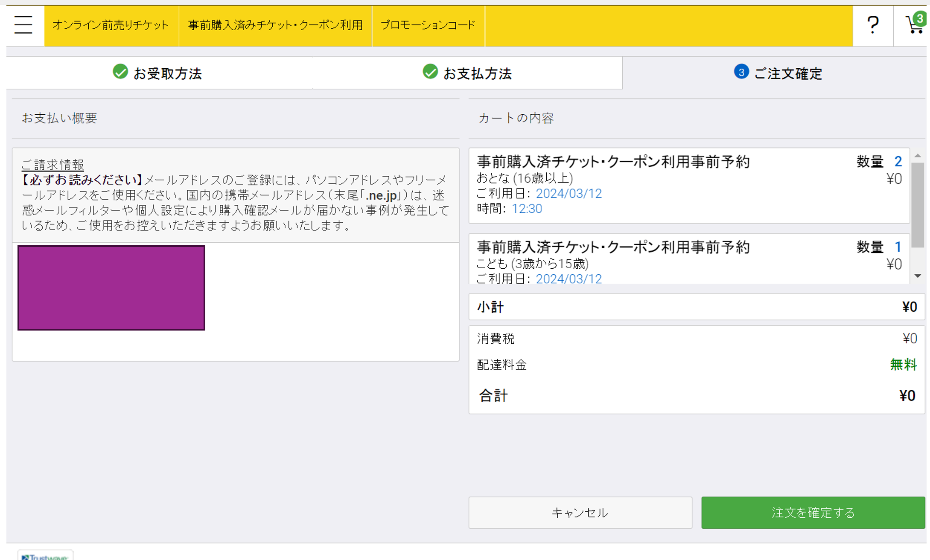
Task: Select the プロモーションコード menu item
Action: 428,26
